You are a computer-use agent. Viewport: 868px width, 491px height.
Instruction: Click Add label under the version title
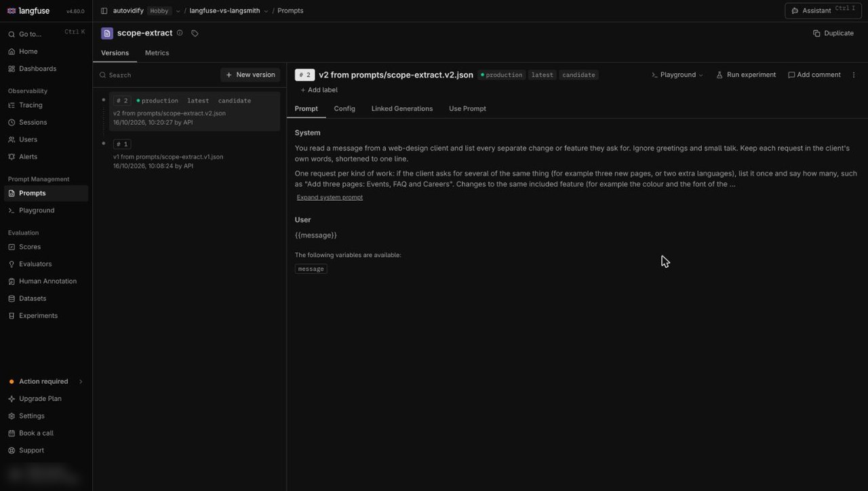tap(318, 90)
